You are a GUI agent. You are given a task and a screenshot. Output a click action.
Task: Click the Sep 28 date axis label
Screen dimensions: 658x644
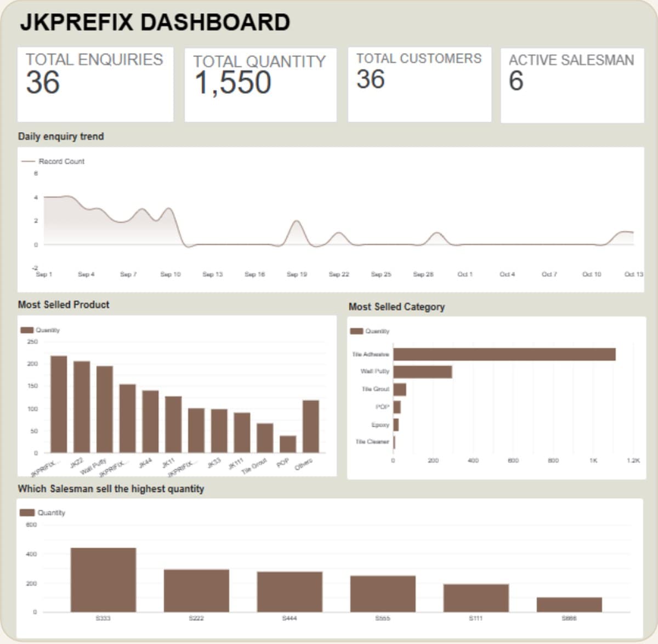[423, 274]
